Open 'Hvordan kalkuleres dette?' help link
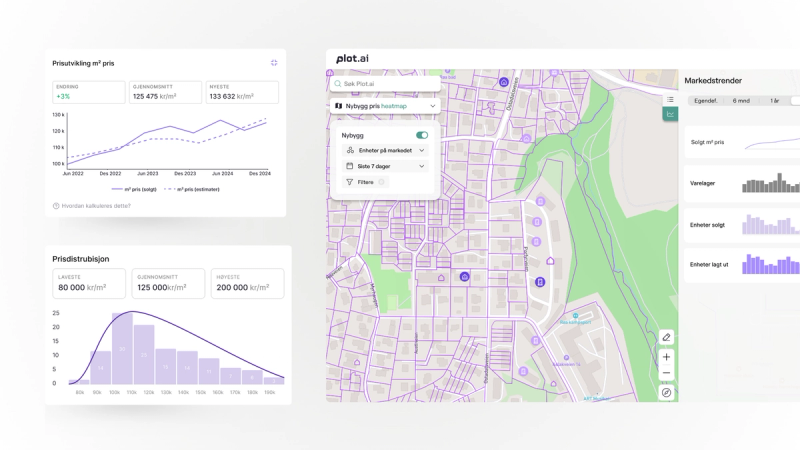 pyautogui.click(x=94, y=206)
